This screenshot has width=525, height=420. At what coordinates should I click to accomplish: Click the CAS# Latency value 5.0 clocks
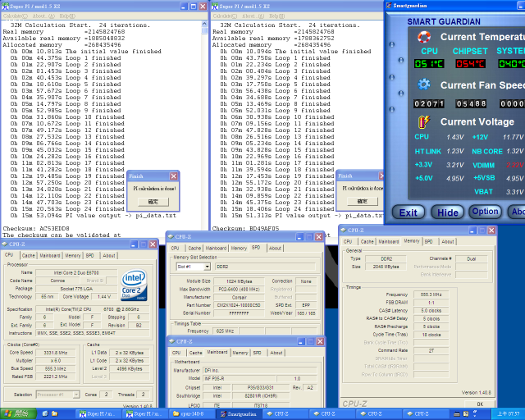coord(431,310)
